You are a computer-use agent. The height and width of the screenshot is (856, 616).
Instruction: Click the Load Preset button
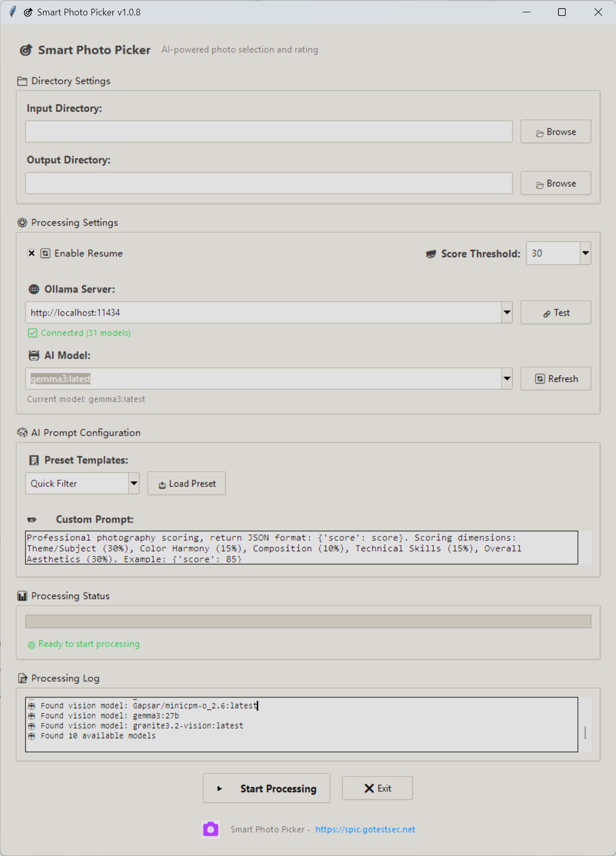tap(187, 483)
